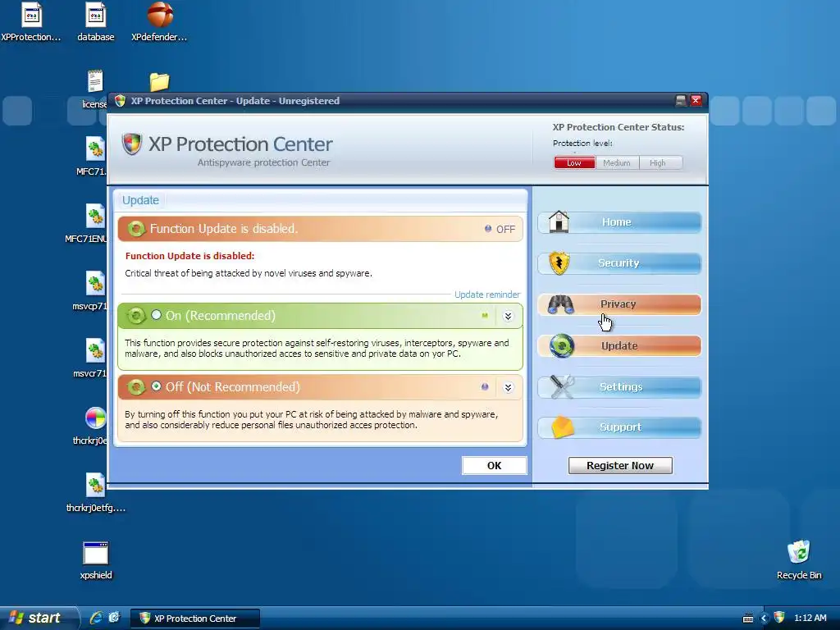Image resolution: width=840 pixels, height=630 pixels.
Task: Select the Update section button
Action: point(619,345)
